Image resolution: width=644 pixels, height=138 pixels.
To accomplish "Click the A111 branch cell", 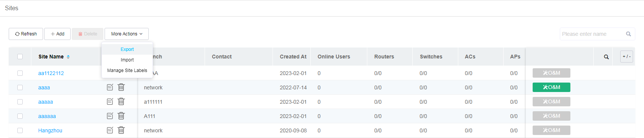I will (x=149, y=116).
